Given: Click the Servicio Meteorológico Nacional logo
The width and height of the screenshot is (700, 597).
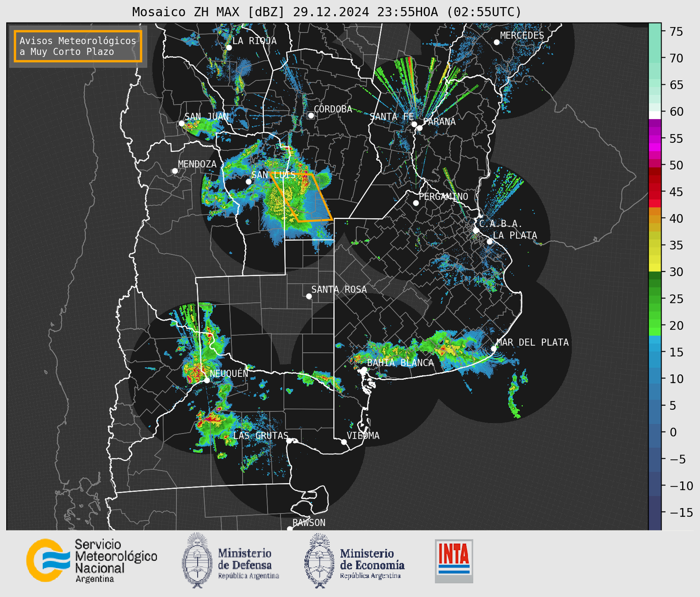Looking at the screenshot, I should tap(92, 560).
